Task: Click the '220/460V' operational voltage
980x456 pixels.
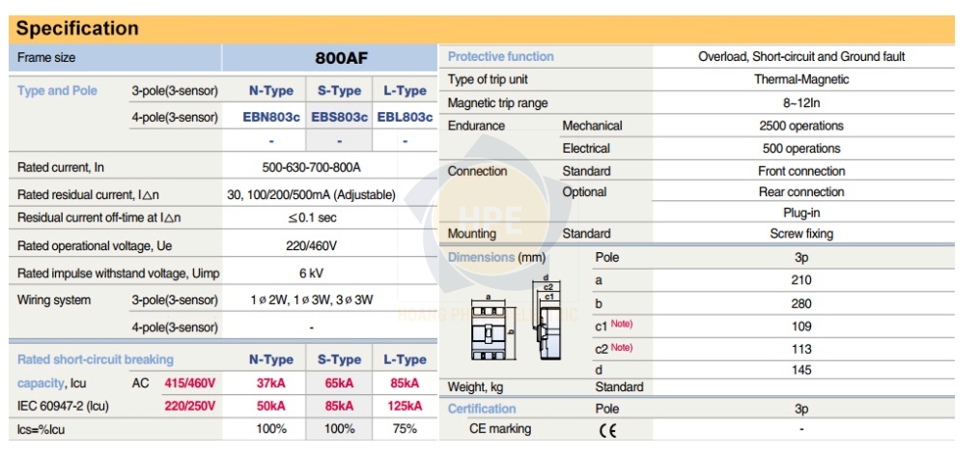Action: 311,245
